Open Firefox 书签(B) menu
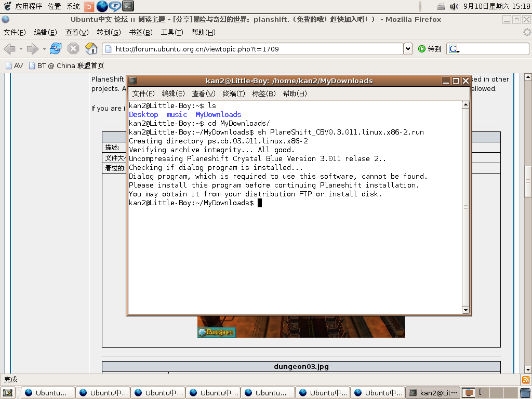 (141, 32)
